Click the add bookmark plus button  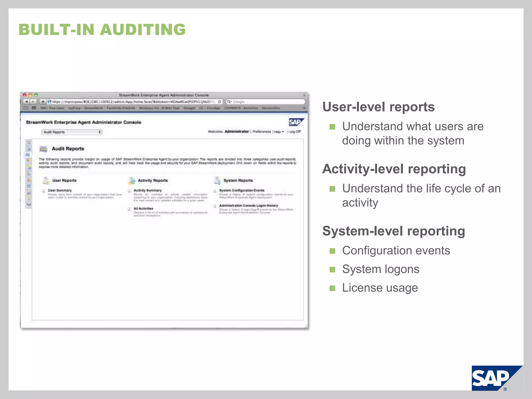tap(43, 102)
